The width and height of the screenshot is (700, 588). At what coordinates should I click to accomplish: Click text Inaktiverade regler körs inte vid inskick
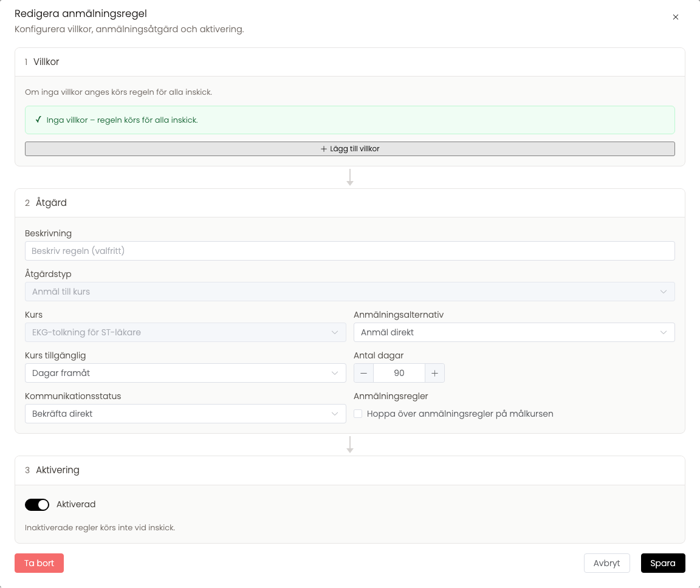tap(100, 527)
